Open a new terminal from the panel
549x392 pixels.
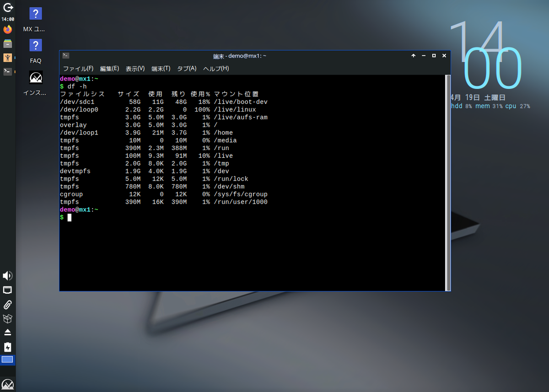click(8, 72)
